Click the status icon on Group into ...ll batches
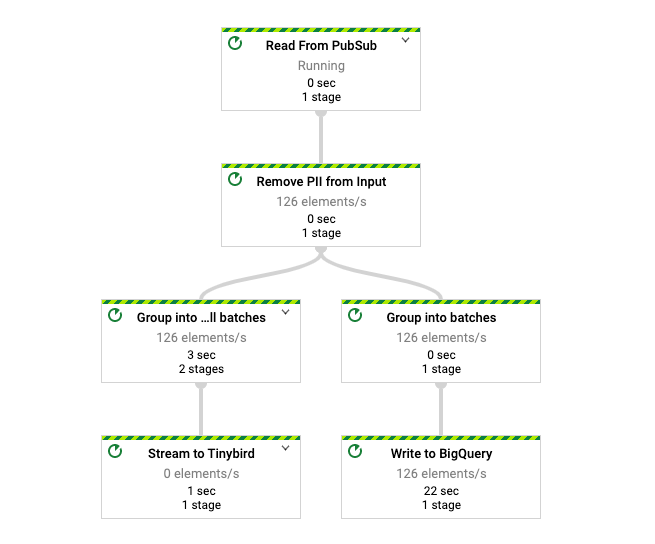The width and height of the screenshot is (655, 544). pyautogui.click(x=115, y=316)
